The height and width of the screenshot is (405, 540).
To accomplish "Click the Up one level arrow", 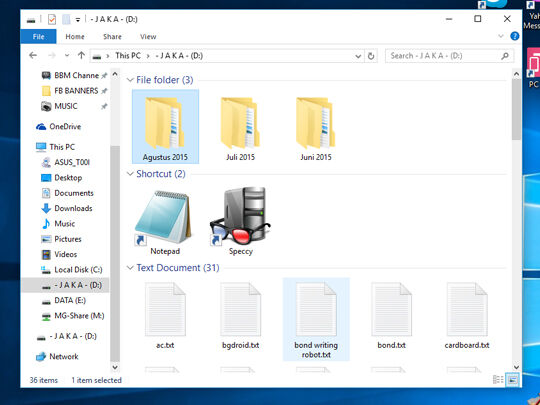I will (81, 55).
